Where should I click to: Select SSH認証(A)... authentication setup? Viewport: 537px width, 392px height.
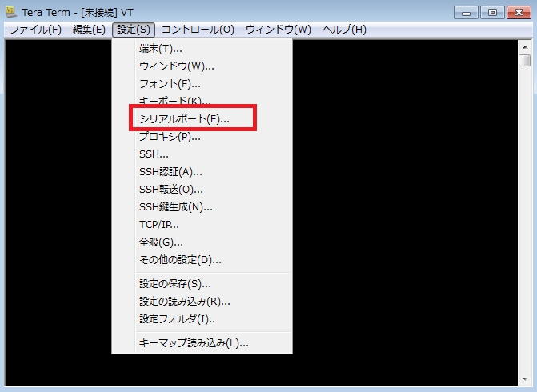coord(202,171)
